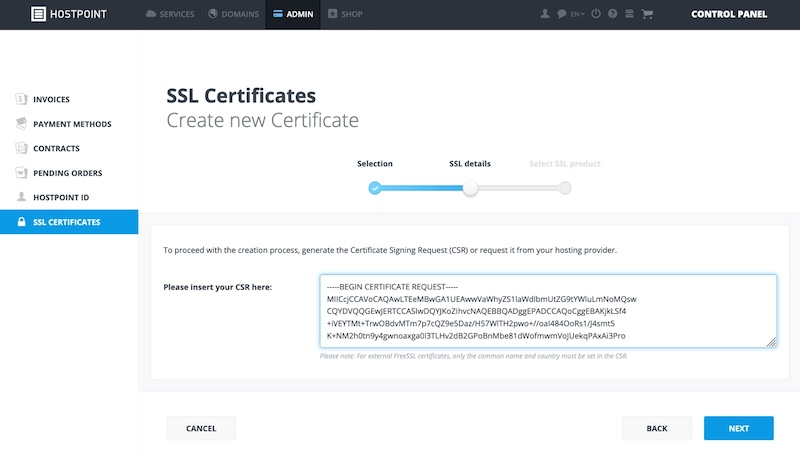
Task: Click the Back button
Action: (x=657, y=428)
